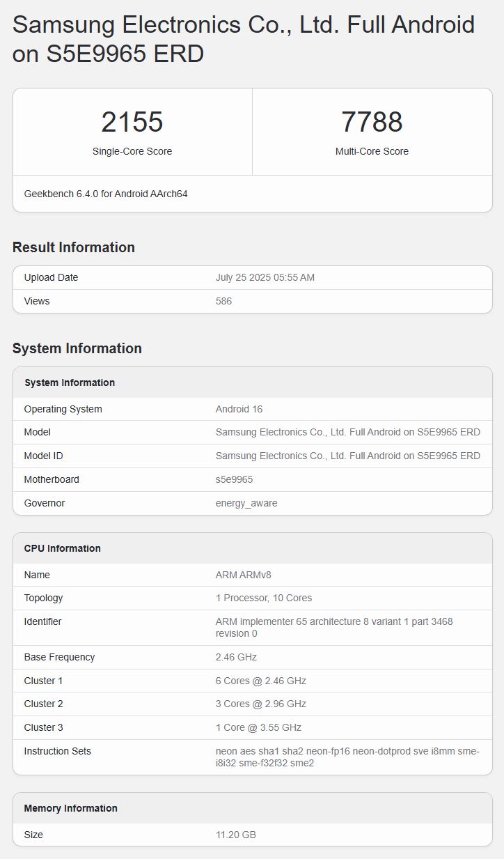Click the memory size value 11.20 GB

click(236, 835)
